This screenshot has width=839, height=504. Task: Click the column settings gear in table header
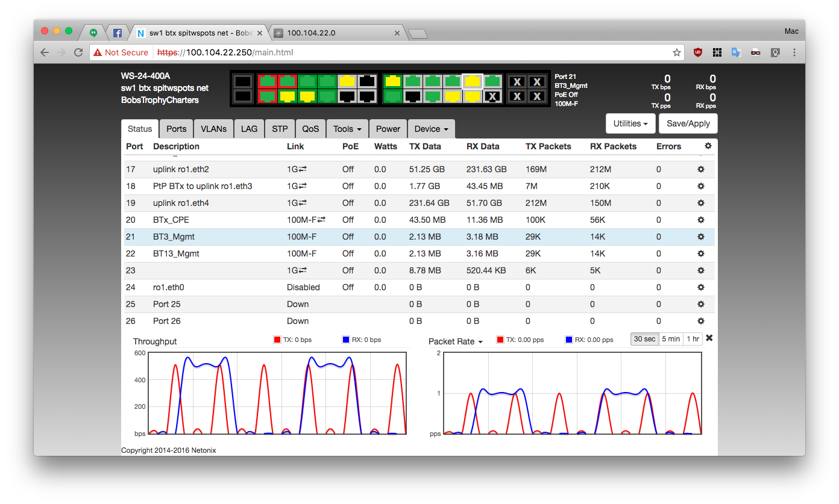[x=708, y=146]
